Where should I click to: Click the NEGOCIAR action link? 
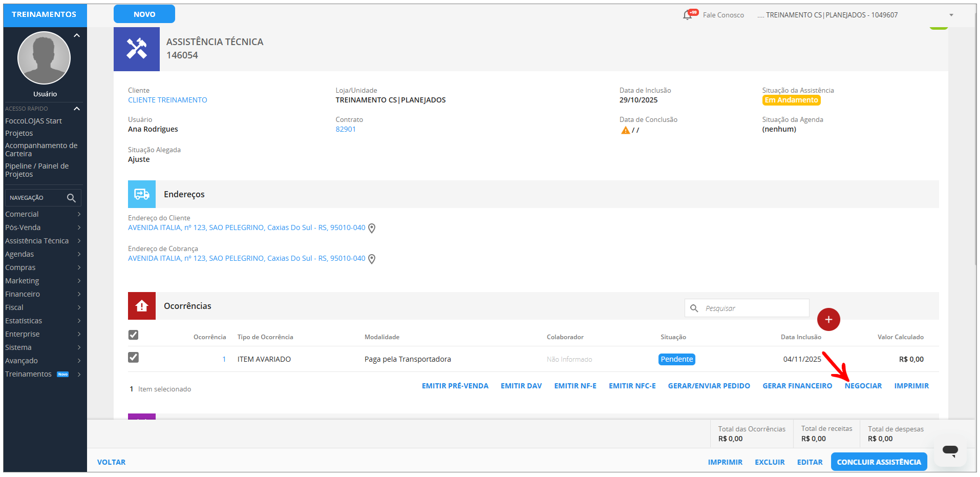point(863,386)
